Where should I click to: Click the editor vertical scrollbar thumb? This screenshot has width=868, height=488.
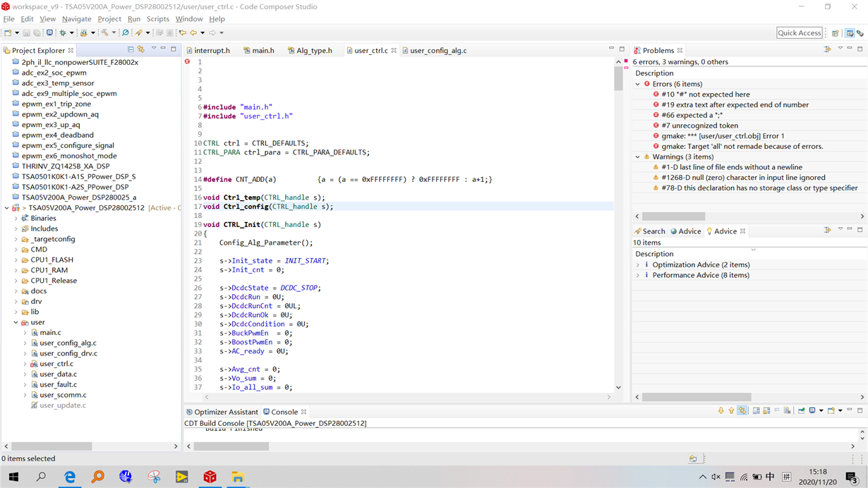coord(618,78)
